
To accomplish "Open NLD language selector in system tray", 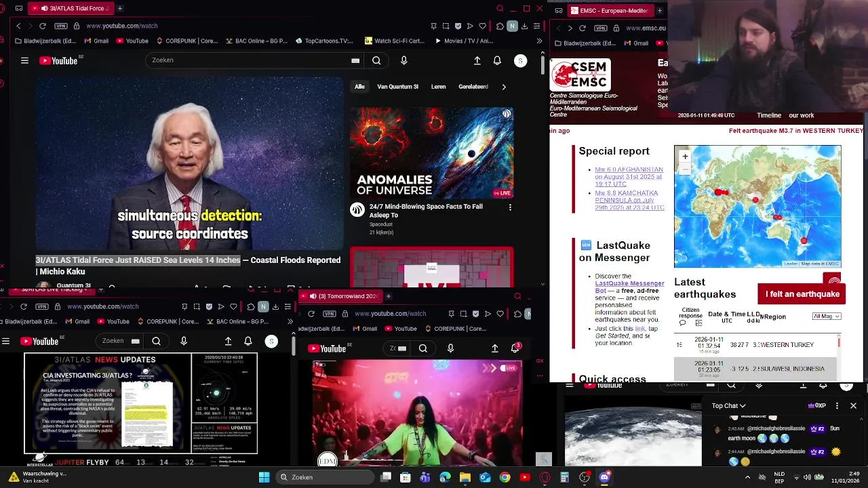I will (x=780, y=477).
